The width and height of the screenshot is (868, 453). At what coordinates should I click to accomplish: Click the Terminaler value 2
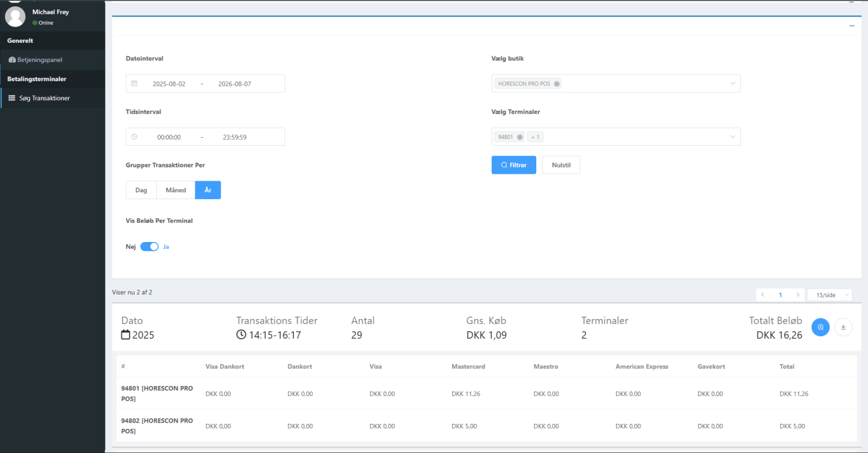(584, 335)
